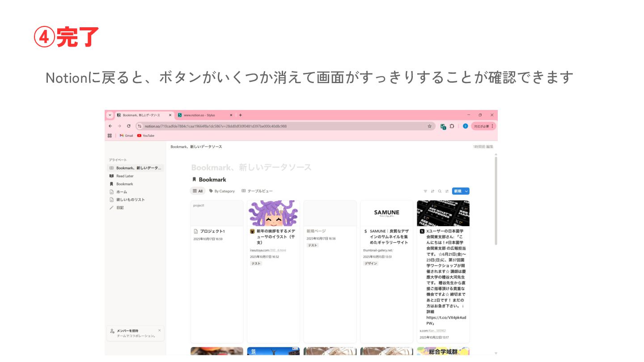Open the database filter icon
Viewport: 644px width, 362px height.
click(x=425, y=191)
